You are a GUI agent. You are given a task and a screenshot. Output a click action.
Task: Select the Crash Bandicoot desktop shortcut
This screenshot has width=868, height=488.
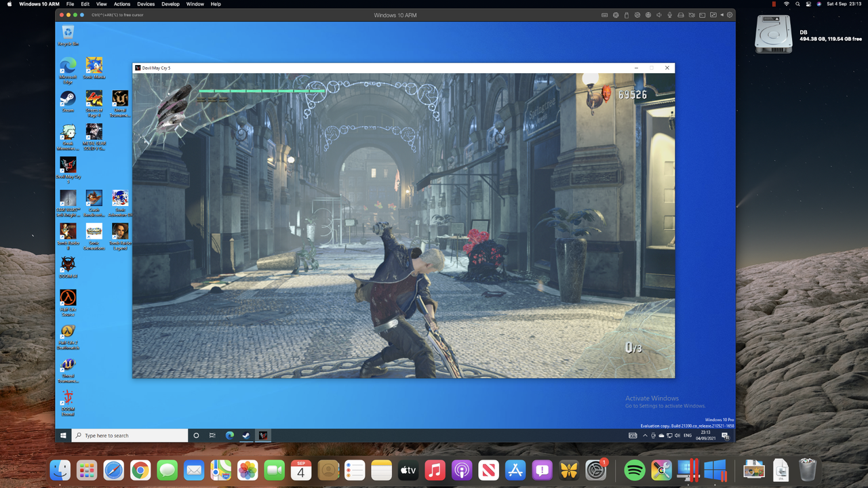point(94,203)
